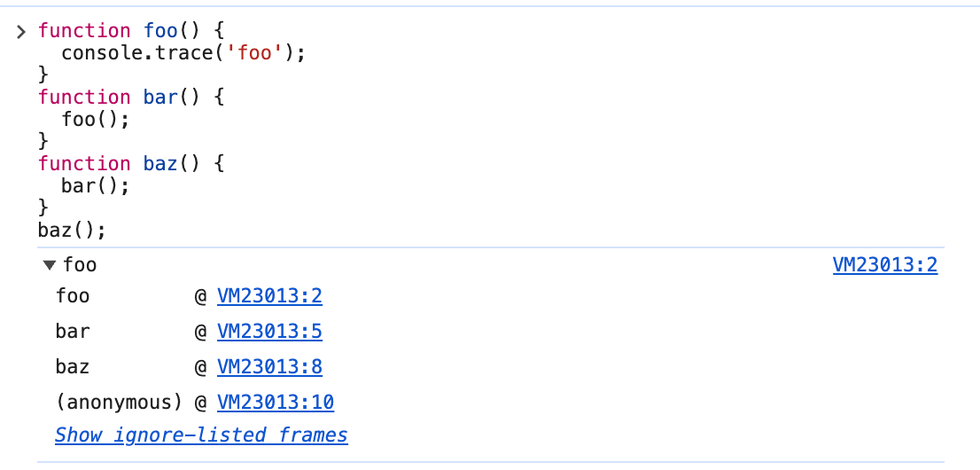Click the foo trace message header text
Viewport: 980px width, 470px height.
(81, 265)
